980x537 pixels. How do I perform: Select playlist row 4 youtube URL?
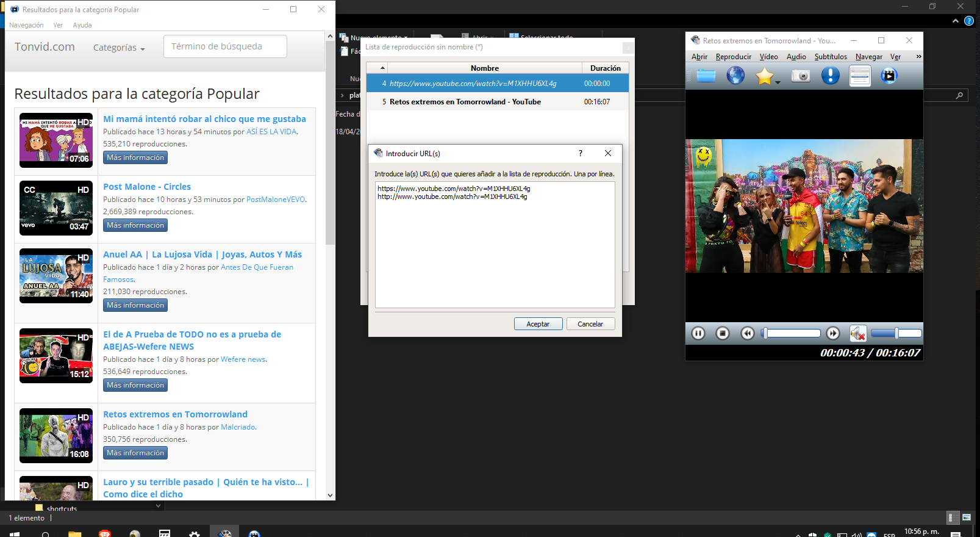tap(497, 84)
